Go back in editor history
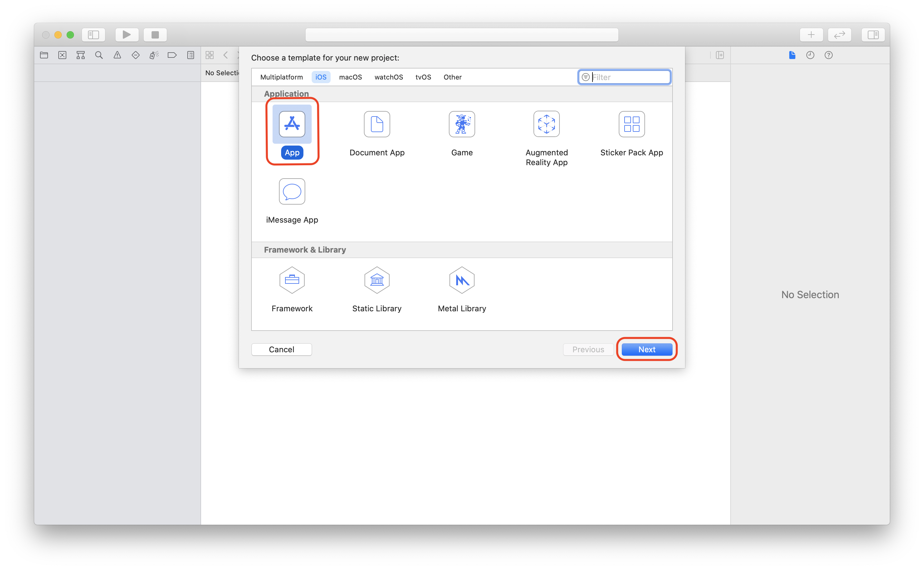 coord(226,55)
